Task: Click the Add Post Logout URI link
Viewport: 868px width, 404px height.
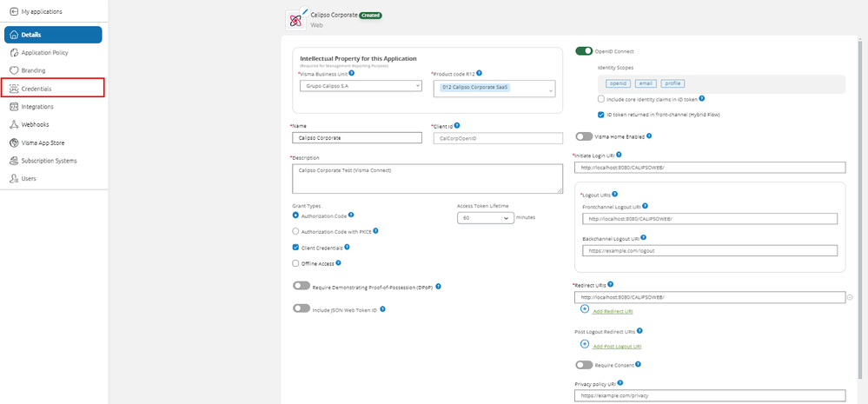Action: click(x=617, y=347)
